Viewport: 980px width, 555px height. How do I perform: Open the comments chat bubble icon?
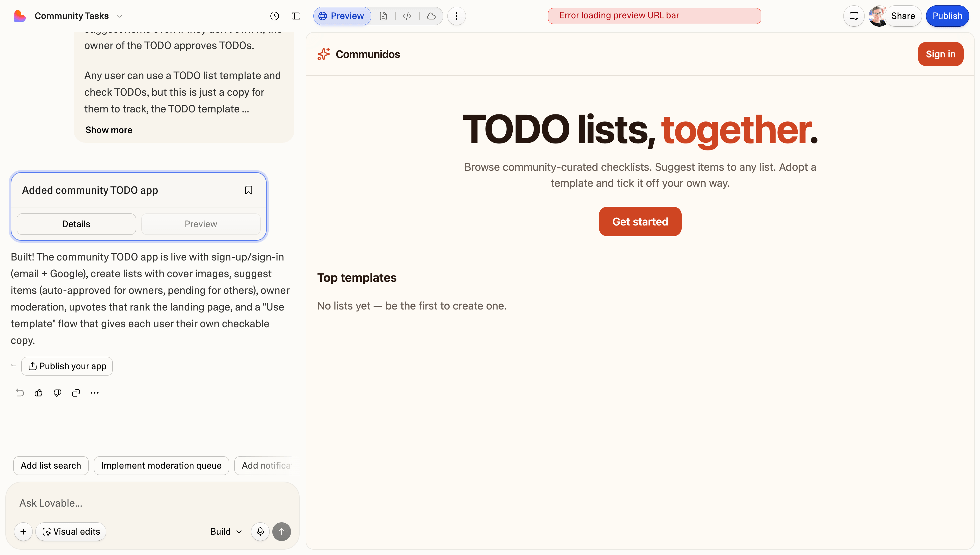(x=854, y=16)
